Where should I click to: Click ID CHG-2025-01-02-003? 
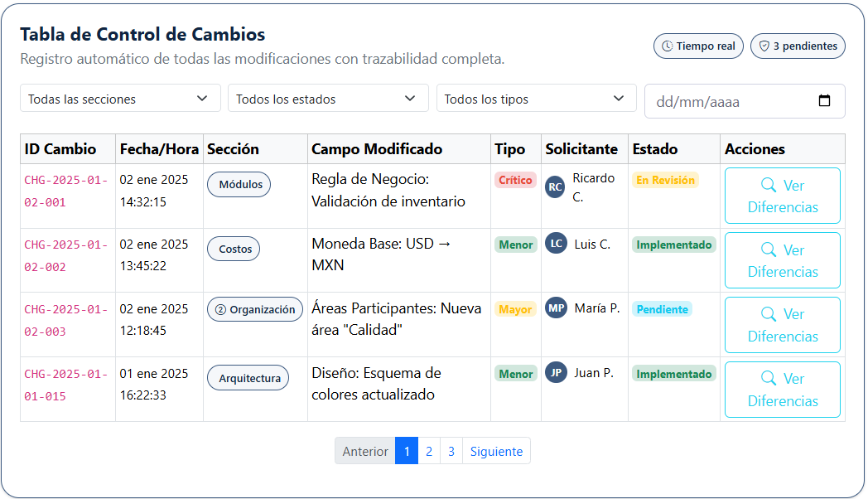click(x=66, y=320)
